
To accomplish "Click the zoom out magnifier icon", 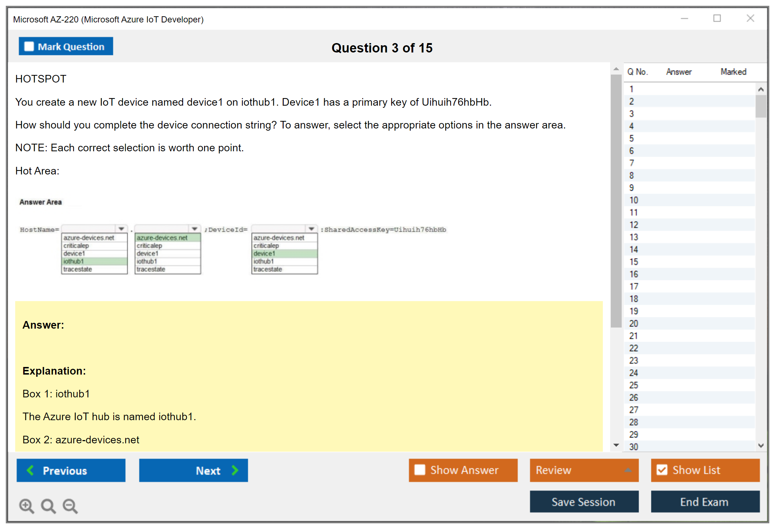I will [x=70, y=506].
